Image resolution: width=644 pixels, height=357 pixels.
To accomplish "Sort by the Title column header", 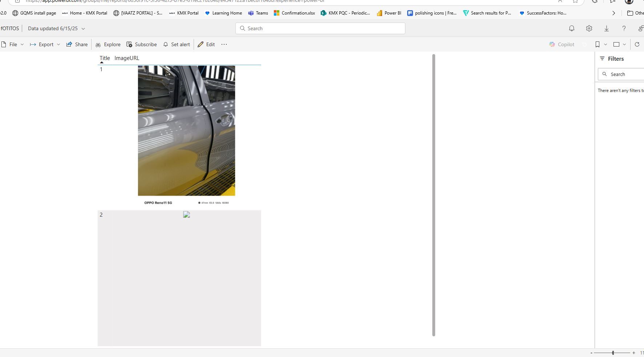I will pos(105,58).
